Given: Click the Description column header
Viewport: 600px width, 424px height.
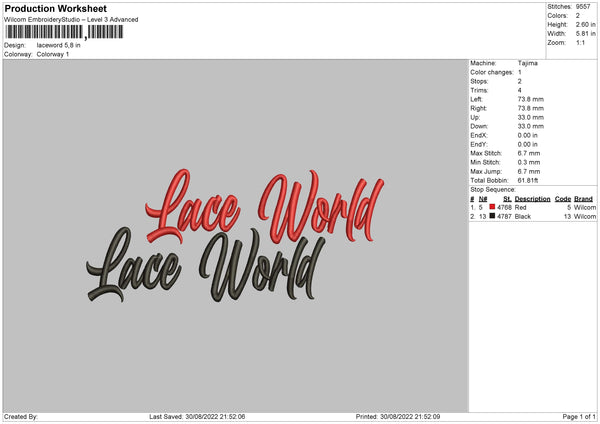Looking at the screenshot, I should (x=532, y=198).
